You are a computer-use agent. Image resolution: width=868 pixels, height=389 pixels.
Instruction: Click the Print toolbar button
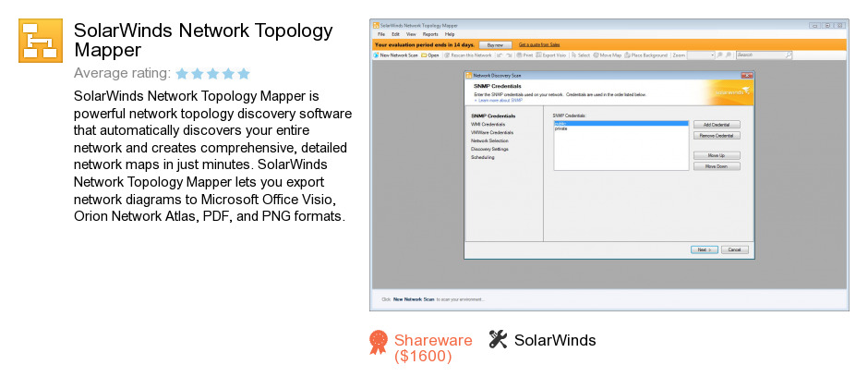(524, 55)
